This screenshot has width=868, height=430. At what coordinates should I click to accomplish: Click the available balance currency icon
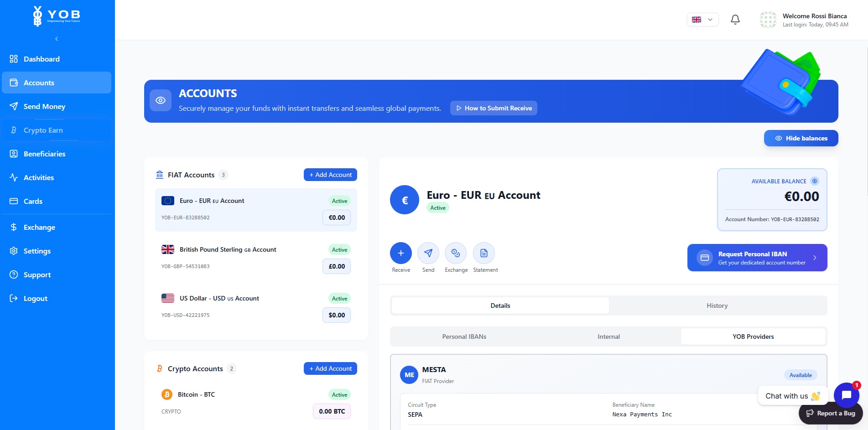coord(815,181)
